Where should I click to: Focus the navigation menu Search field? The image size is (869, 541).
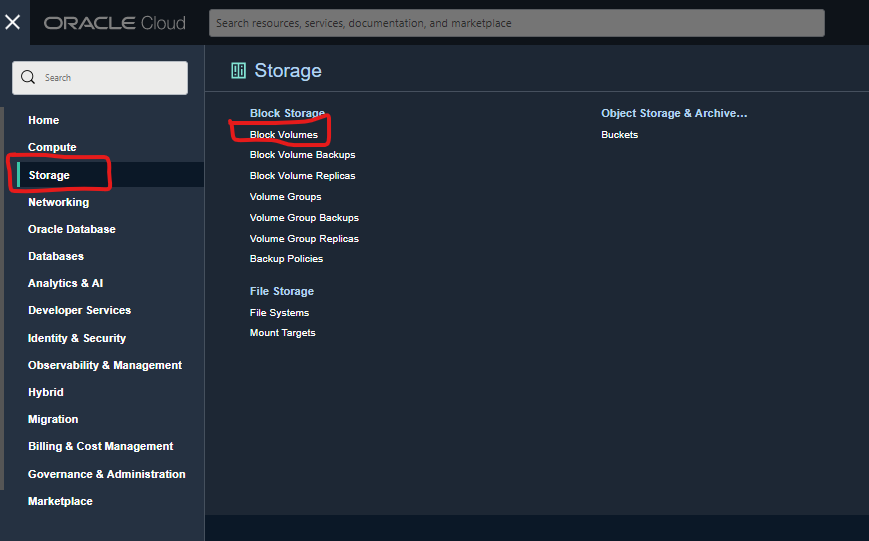tap(100, 78)
